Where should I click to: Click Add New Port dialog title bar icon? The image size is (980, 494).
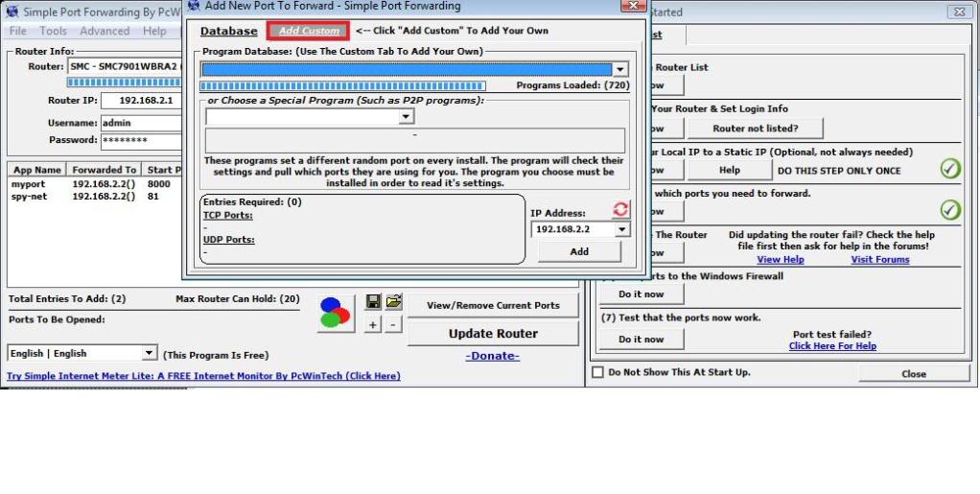coord(194,7)
